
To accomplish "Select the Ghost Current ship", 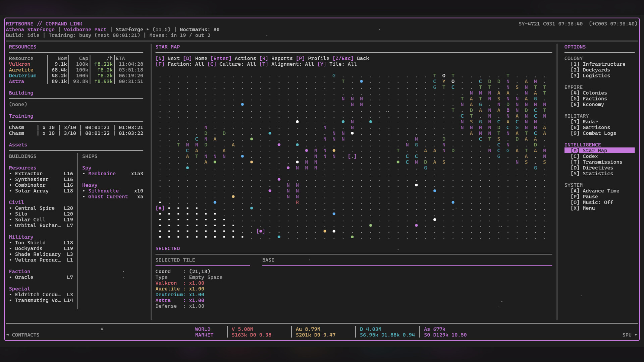I will pos(113,197).
